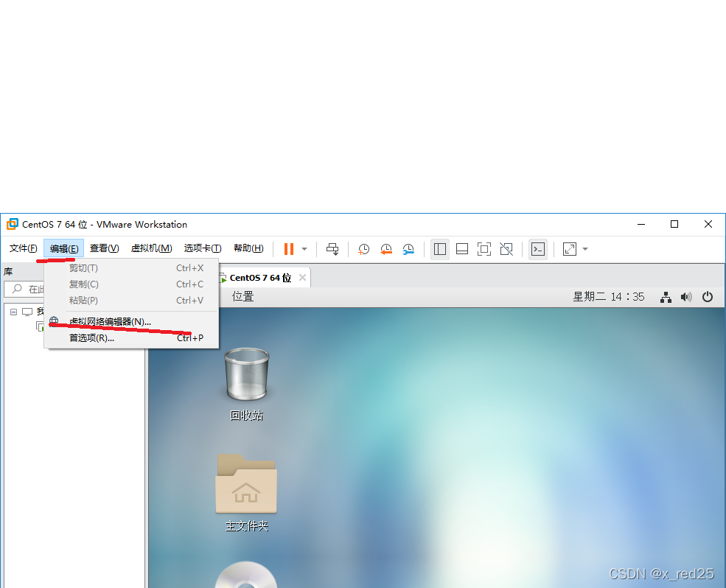Screen dimensions: 726x588
Task: Toggle the thumbnail bar view icon
Action: point(462,249)
